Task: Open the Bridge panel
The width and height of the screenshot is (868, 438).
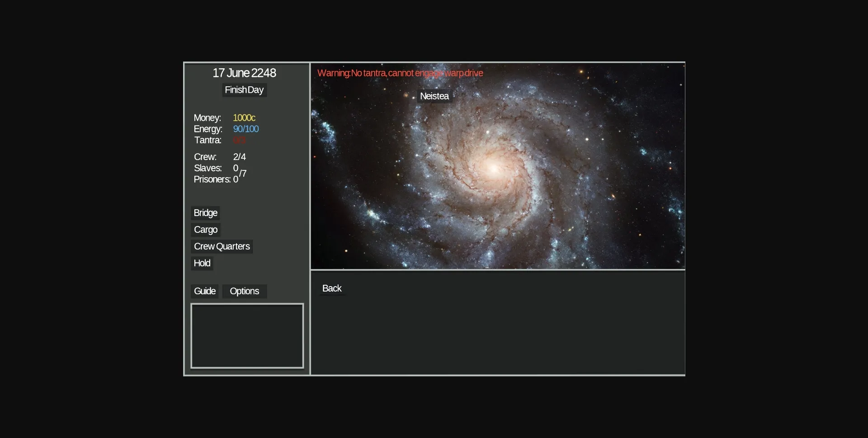Action: click(x=205, y=213)
